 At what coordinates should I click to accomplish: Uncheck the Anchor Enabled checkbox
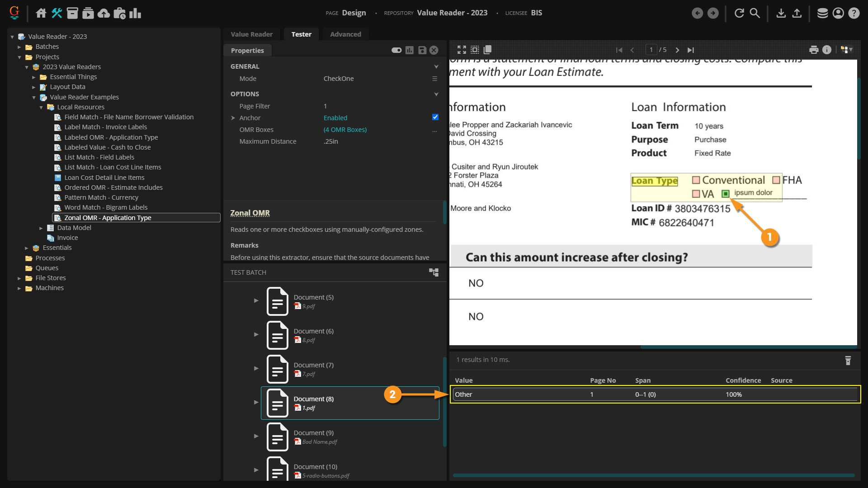pos(435,117)
